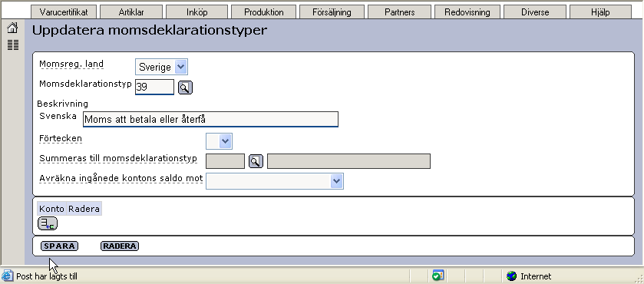Select the Varucertifikat tab
Screen dimensions: 644x284
64,12
